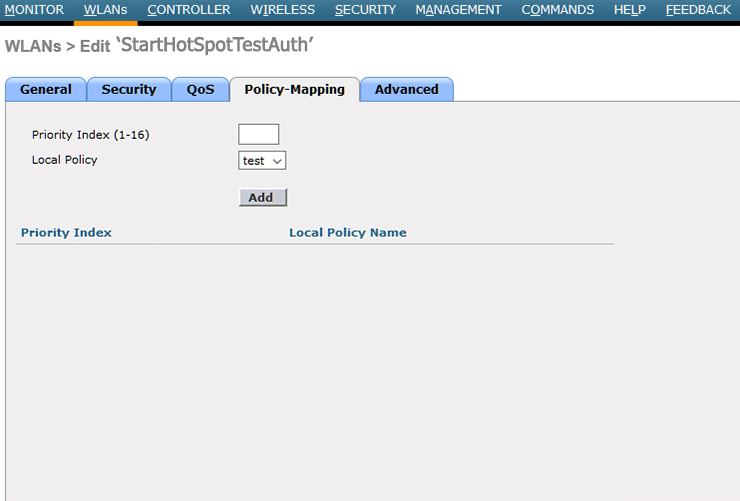Open the CONTROLLER menu
740x501 pixels.
pos(188,10)
